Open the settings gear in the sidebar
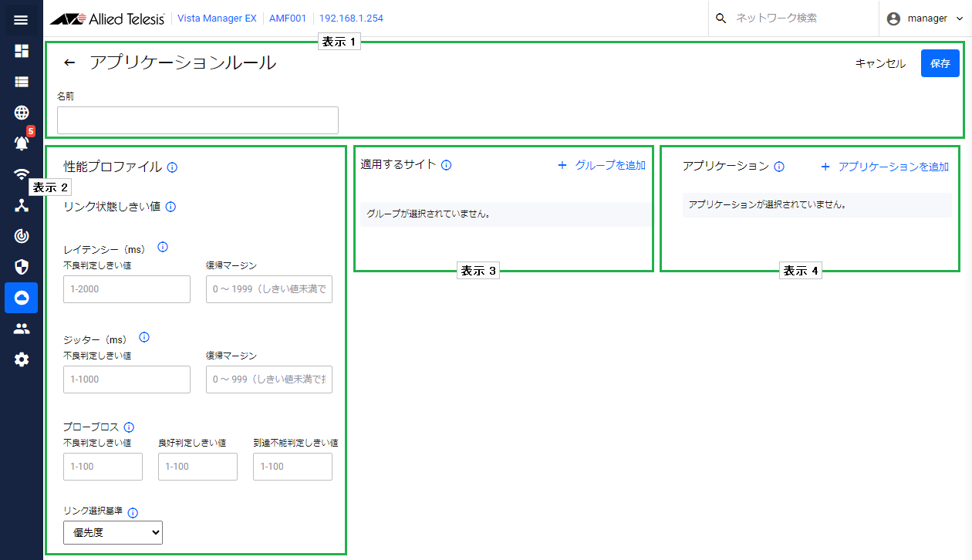Viewport: 972px width, 560px height. tap(21, 359)
